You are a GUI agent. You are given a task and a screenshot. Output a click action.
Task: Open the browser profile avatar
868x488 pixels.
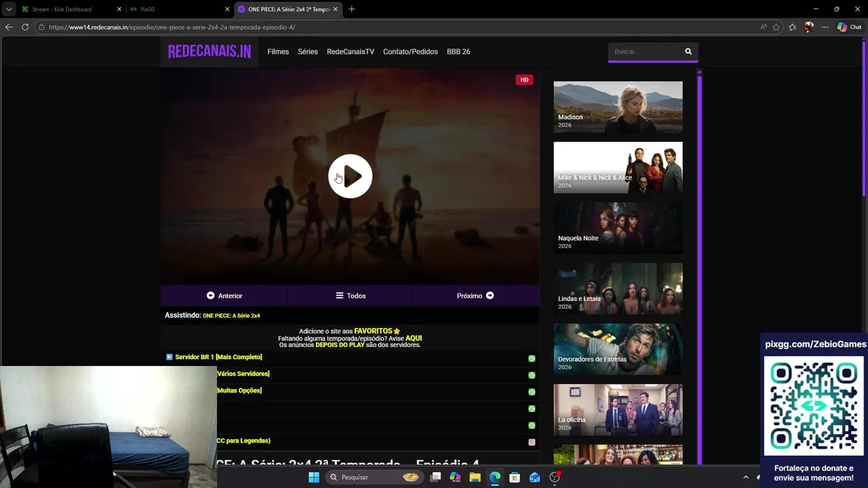point(808,27)
